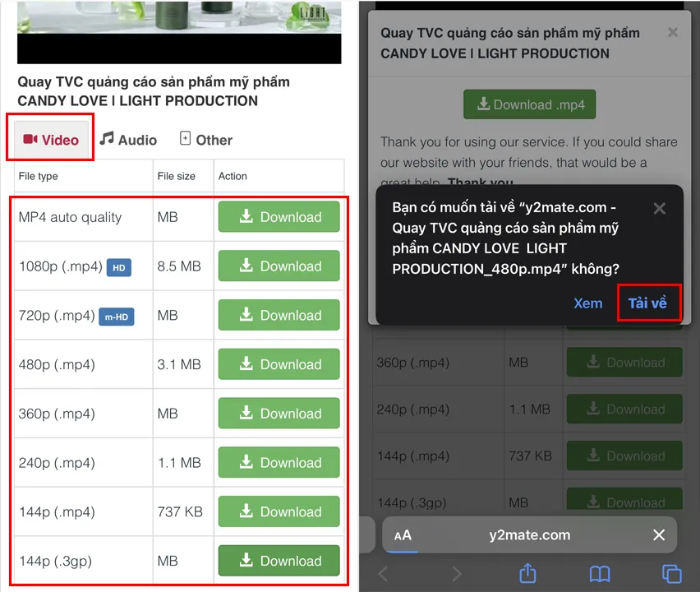Viewport: 700px width, 592px height.
Task: Tap the y2mate.com address field
Action: point(530,534)
